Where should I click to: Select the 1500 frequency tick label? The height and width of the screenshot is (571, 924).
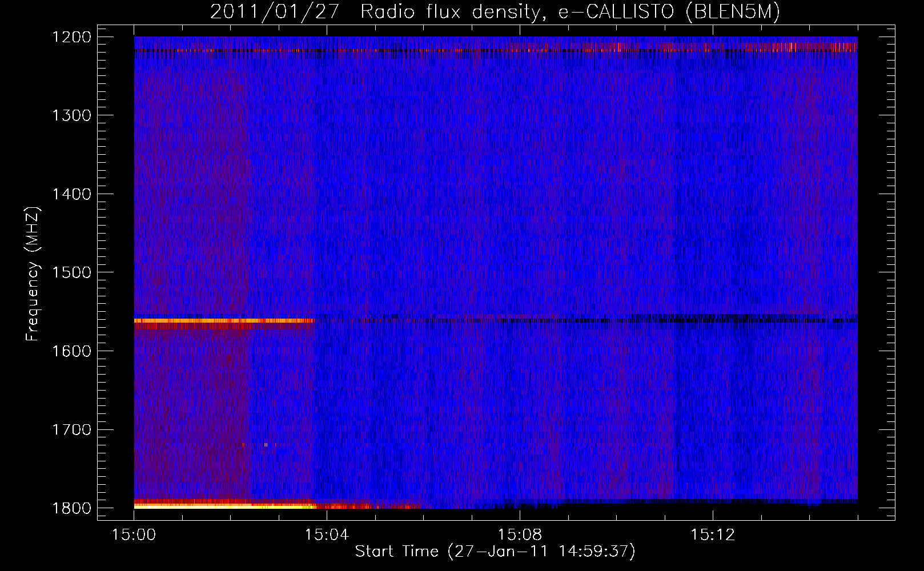(72, 272)
